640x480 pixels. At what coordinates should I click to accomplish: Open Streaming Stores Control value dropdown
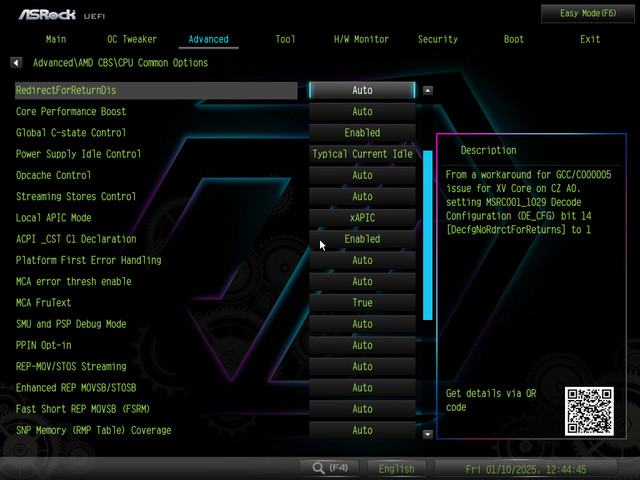tap(362, 196)
